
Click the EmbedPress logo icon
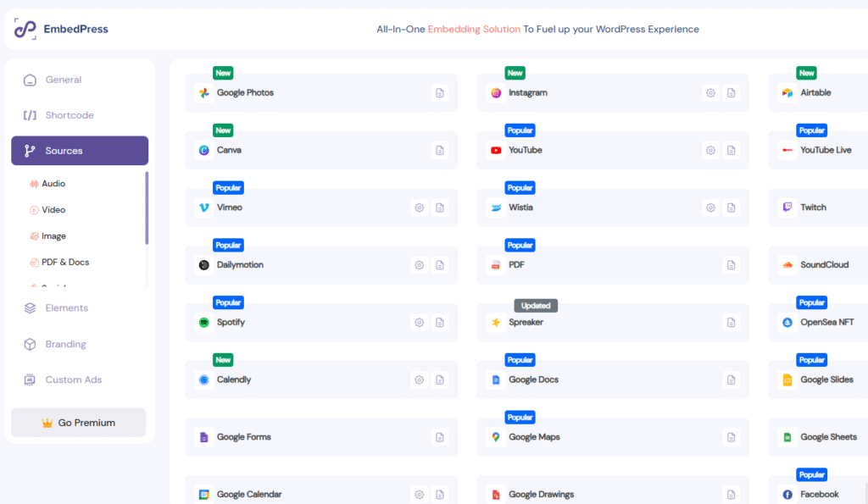25,29
